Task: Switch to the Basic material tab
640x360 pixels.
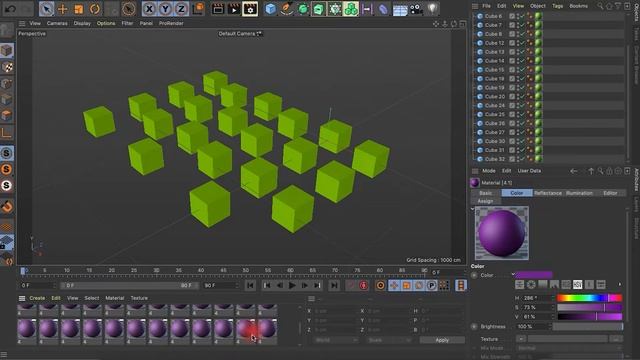Action: [486, 193]
